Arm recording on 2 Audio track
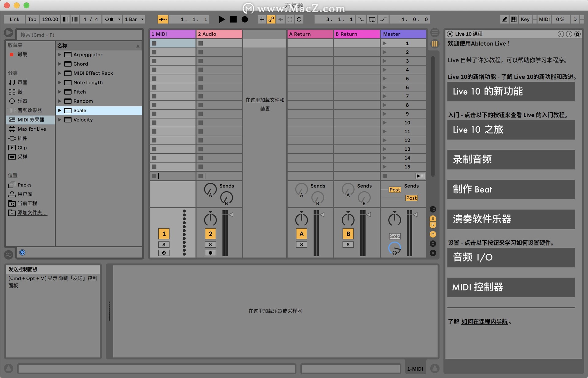 click(210, 253)
